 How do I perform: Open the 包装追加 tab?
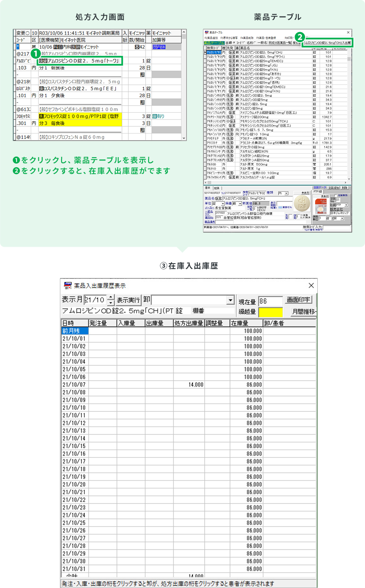(x=334, y=187)
